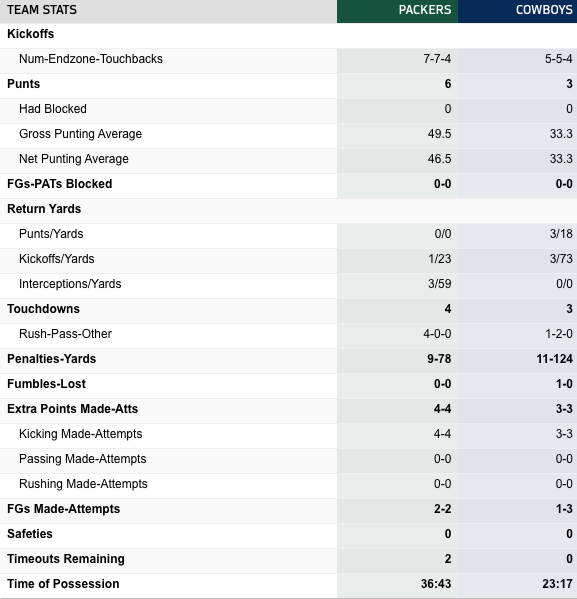This screenshot has height=599, width=577.
Task: Click the Interceptions/Yards row label
Action: click(x=70, y=284)
